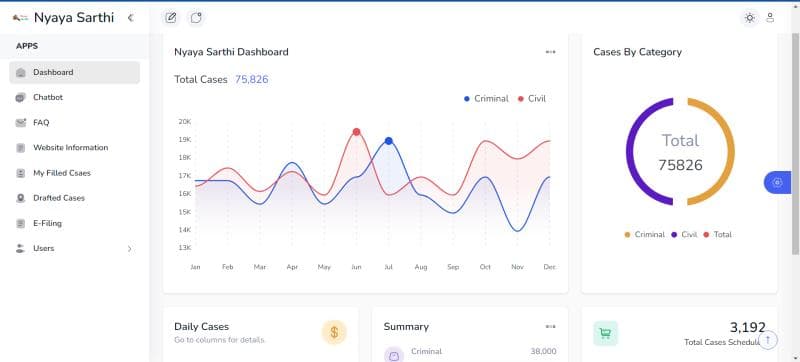The image size is (800, 362).
Task: Toggle the Civil series in chart legend
Action: tap(532, 99)
